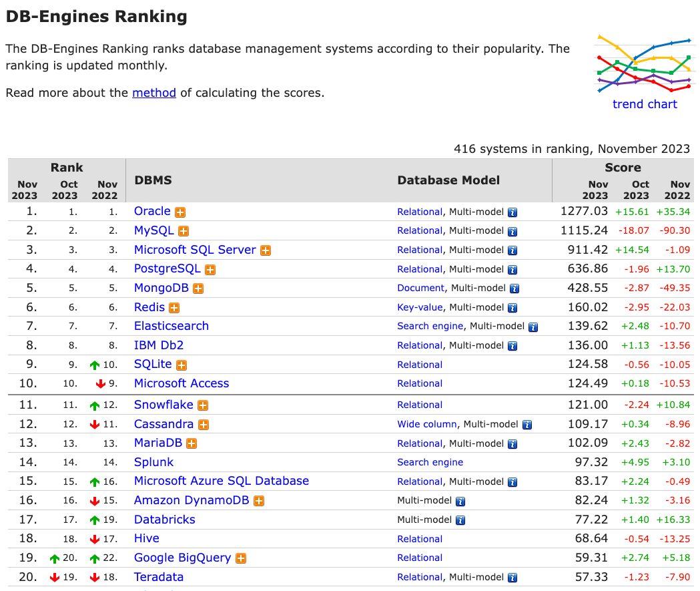Click the info icon in the Amazon DynamoDB row
Screen dimensions: 700x591
tap(460, 501)
